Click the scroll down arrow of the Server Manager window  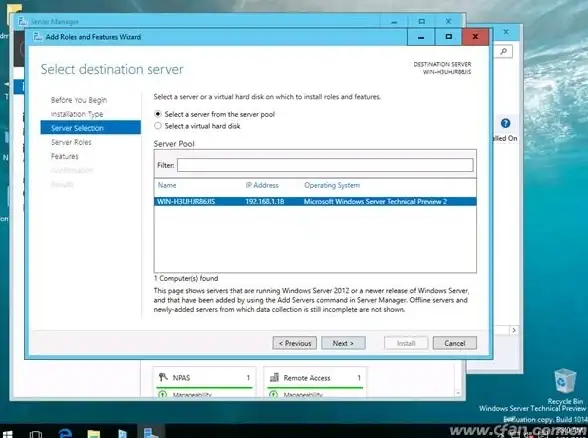[x=458, y=393]
